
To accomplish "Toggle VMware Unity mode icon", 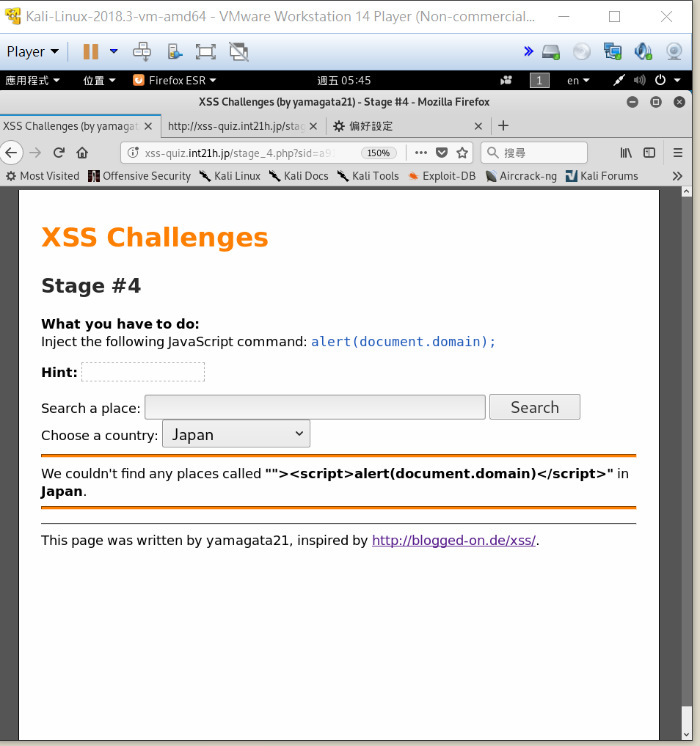I will coord(239,51).
